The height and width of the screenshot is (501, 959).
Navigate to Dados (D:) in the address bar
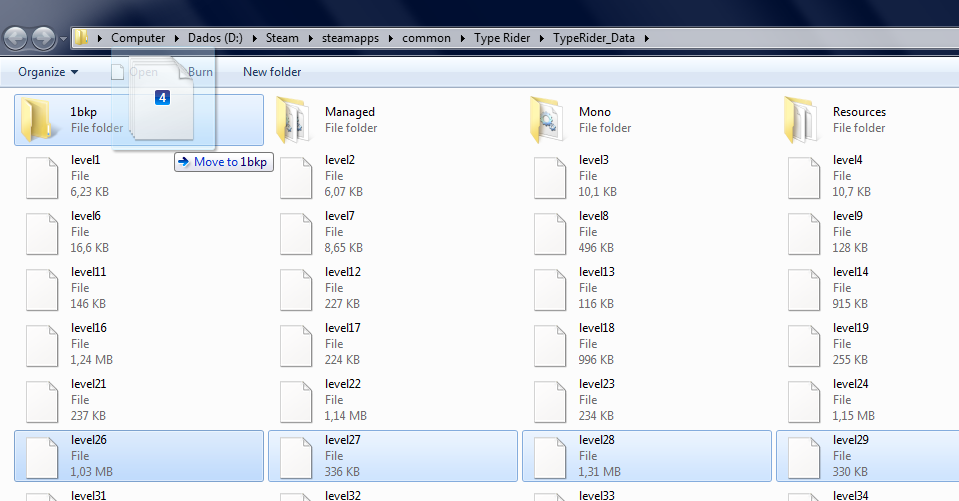[x=215, y=38]
